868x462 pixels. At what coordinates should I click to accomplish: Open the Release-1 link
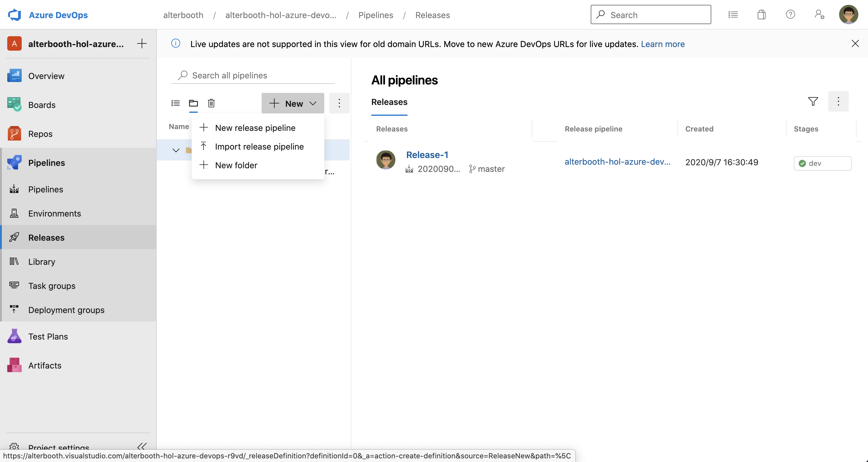tap(427, 155)
